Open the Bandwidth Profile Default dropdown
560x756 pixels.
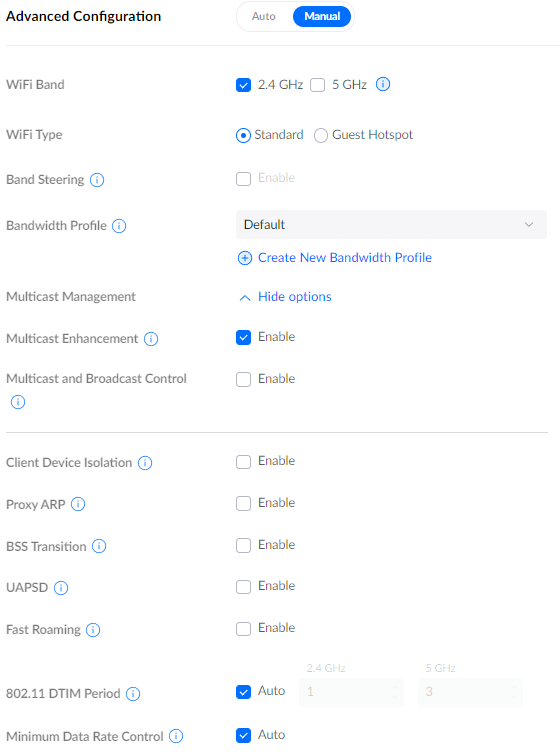(x=391, y=225)
